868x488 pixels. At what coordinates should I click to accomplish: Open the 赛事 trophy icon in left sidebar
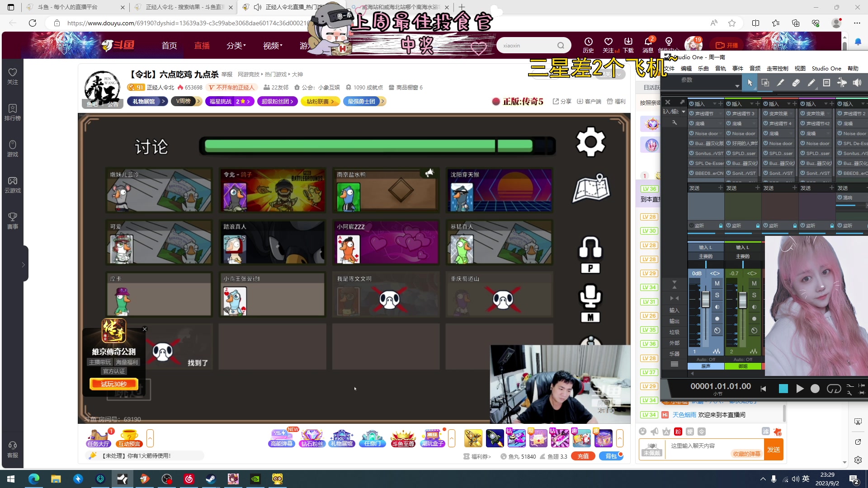pyautogui.click(x=13, y=221)
